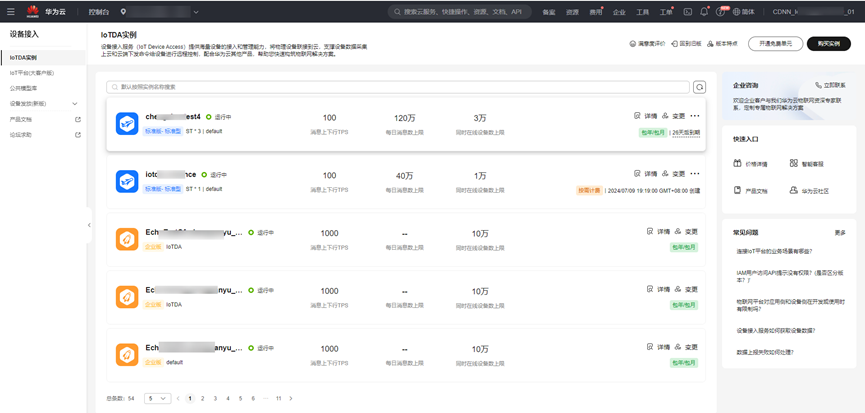This screenshot has height=413, width=865.
Task: Open the CDNN account menu
Action: click(814, 12)
